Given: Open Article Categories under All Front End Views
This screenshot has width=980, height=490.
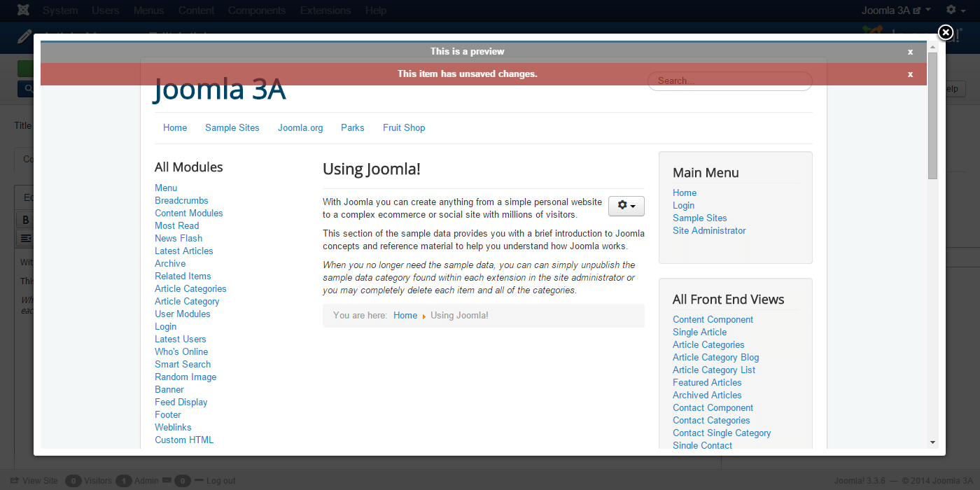Looking at the screenshot, I should (x=708, y=345).
